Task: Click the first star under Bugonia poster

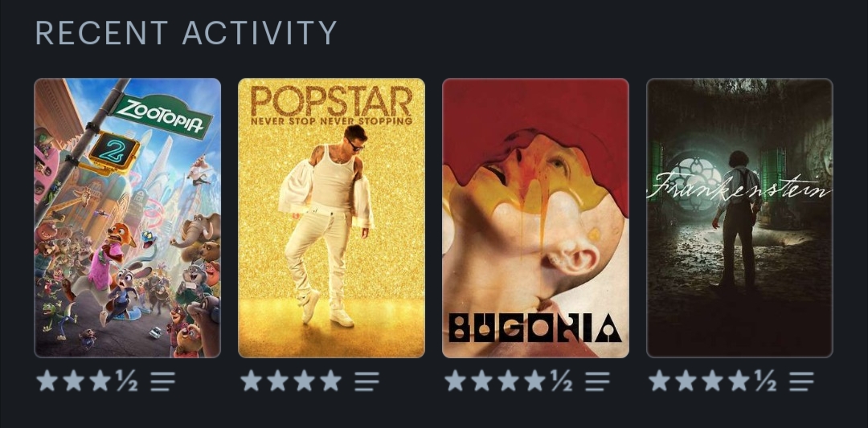Action: [455, 381]
